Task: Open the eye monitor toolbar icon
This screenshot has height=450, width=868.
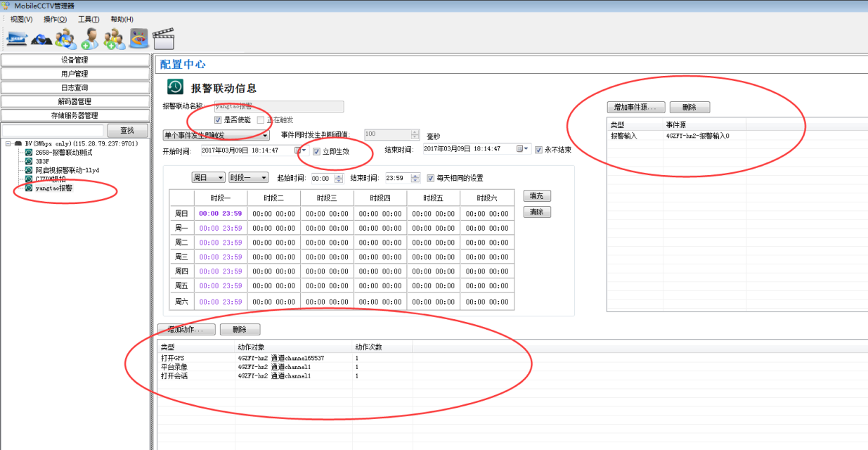Action: [138, 38]
